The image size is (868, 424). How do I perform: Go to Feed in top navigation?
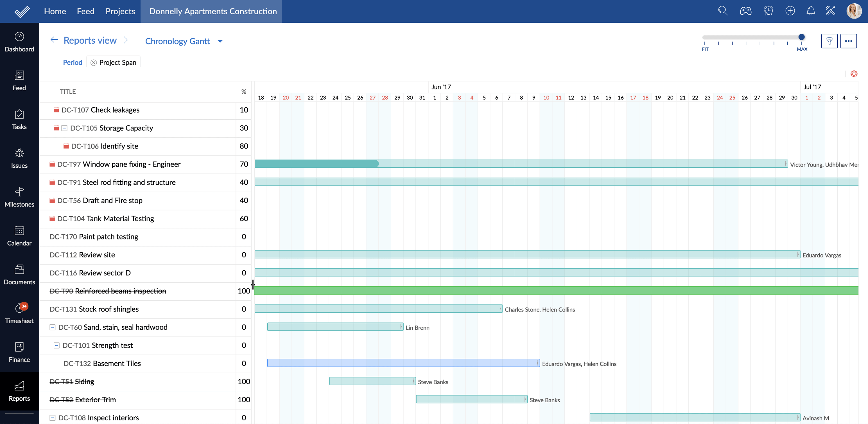point(85,11)
